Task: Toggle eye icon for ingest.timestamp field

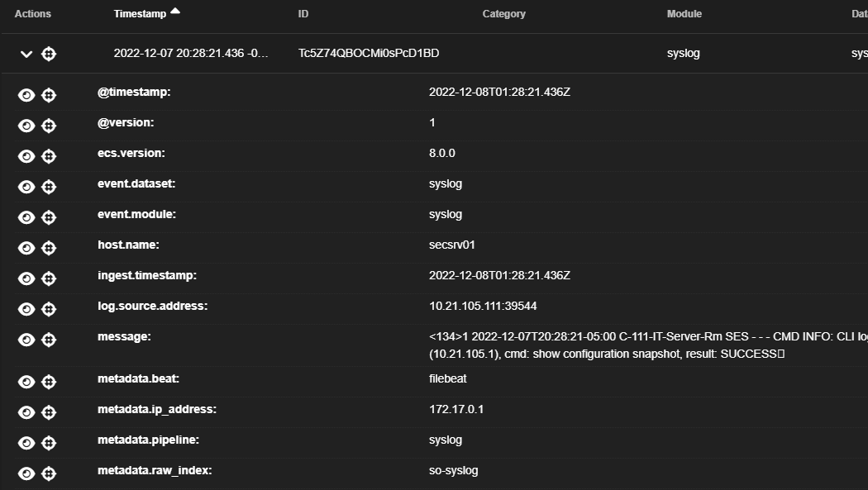Action: (x=26, y=278)
